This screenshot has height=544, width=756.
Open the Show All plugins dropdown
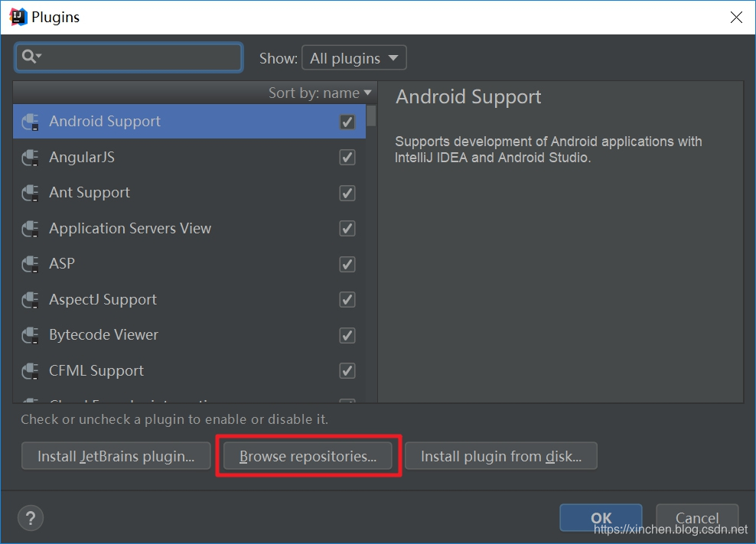click(x=354, y=58)
